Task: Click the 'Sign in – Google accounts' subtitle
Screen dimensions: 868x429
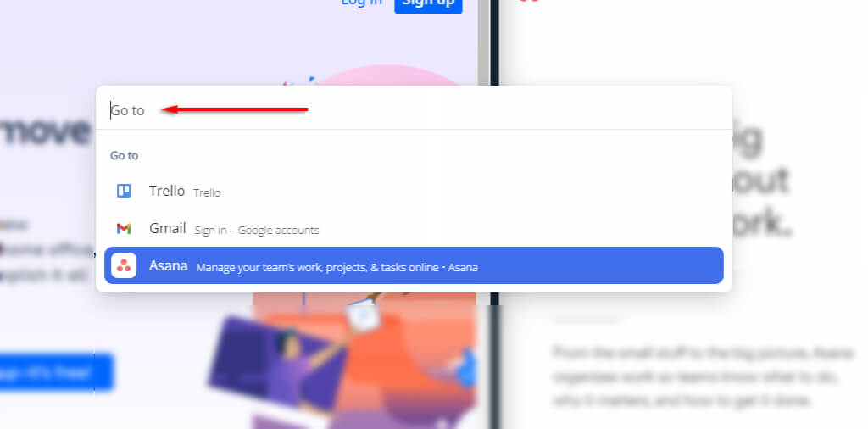Action: pyautogui.click(x=257, y=231)
